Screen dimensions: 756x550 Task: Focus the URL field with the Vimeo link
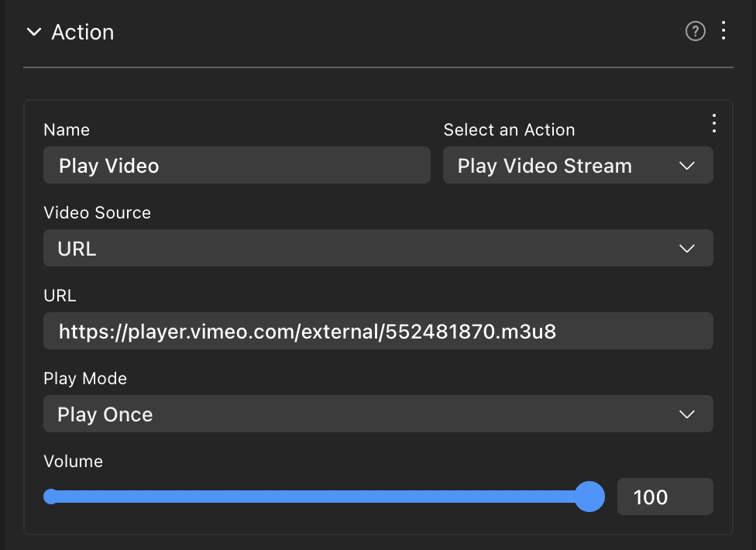pos(378,332)
